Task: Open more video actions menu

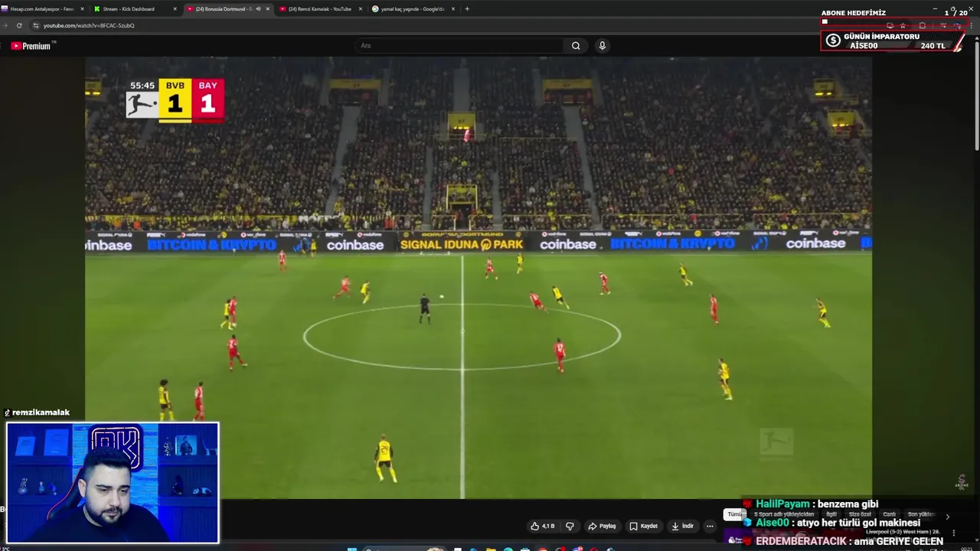Action: [x=710, y=527]
